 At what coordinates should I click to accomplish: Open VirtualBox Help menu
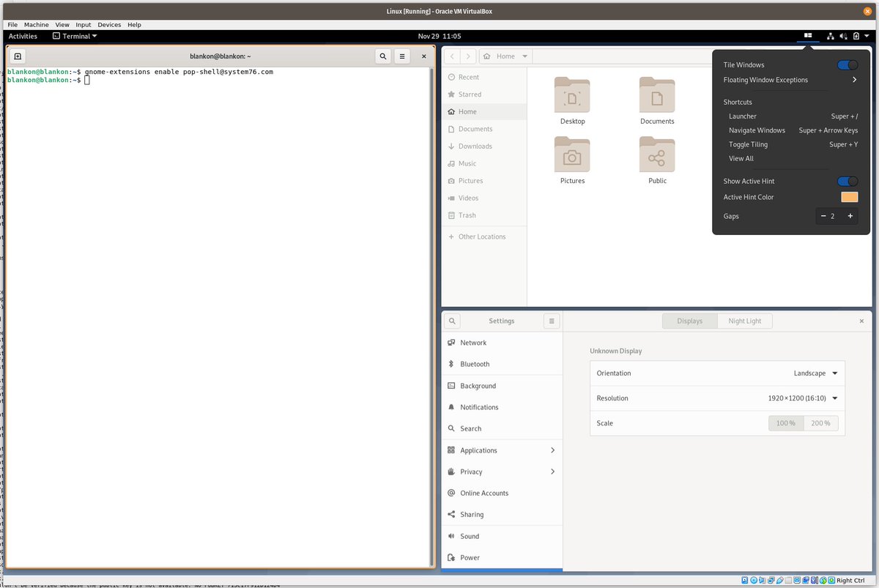(x=134, y=25)
